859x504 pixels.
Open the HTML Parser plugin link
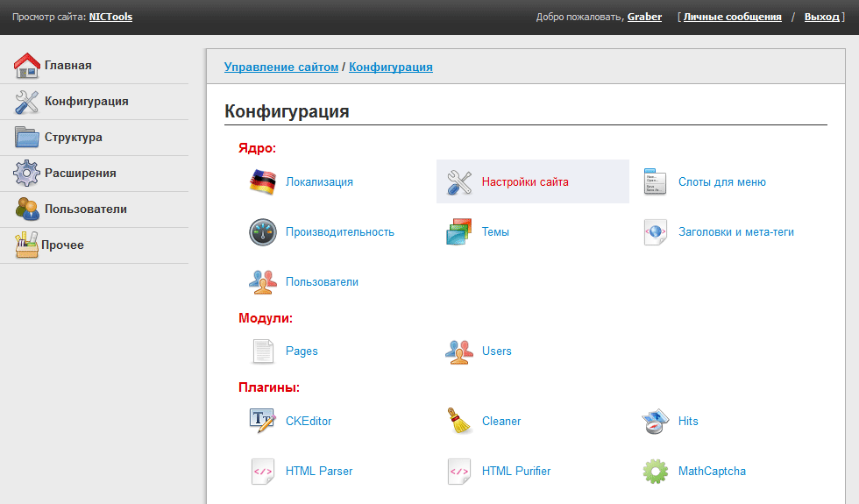[x=319, y=472]
